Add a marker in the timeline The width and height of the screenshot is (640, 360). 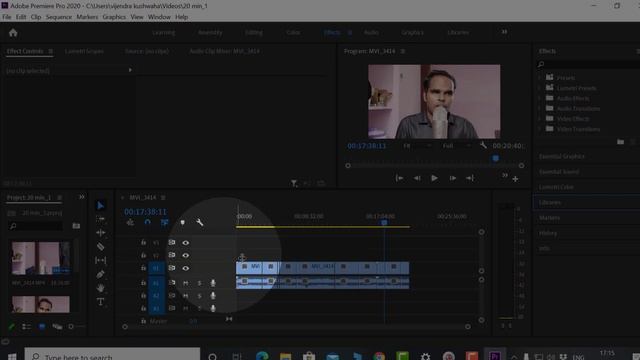(x=182, y=222)
